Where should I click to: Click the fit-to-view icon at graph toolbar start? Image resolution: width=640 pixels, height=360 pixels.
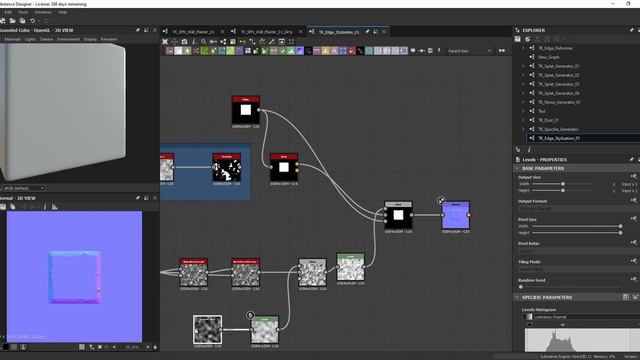tap(165, 42)
